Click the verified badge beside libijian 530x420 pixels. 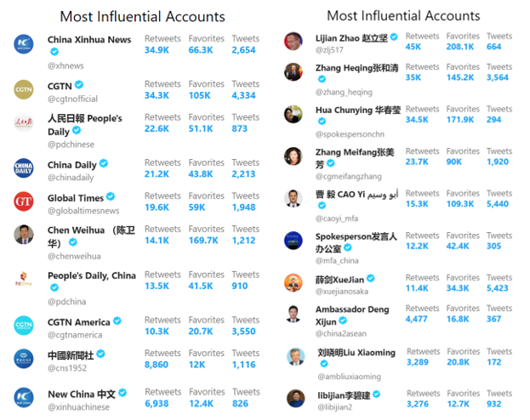click(x=377, y=394)
